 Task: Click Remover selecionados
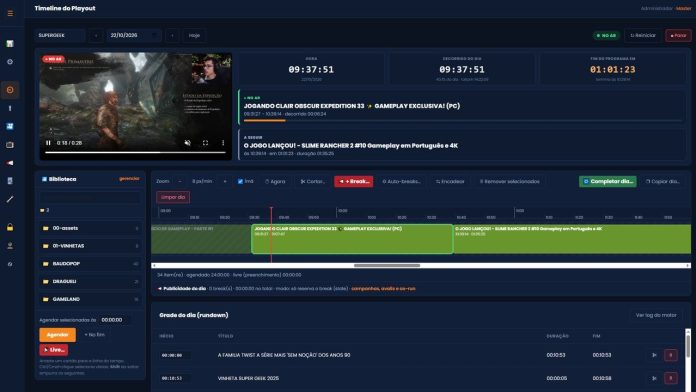click(510, 181)
